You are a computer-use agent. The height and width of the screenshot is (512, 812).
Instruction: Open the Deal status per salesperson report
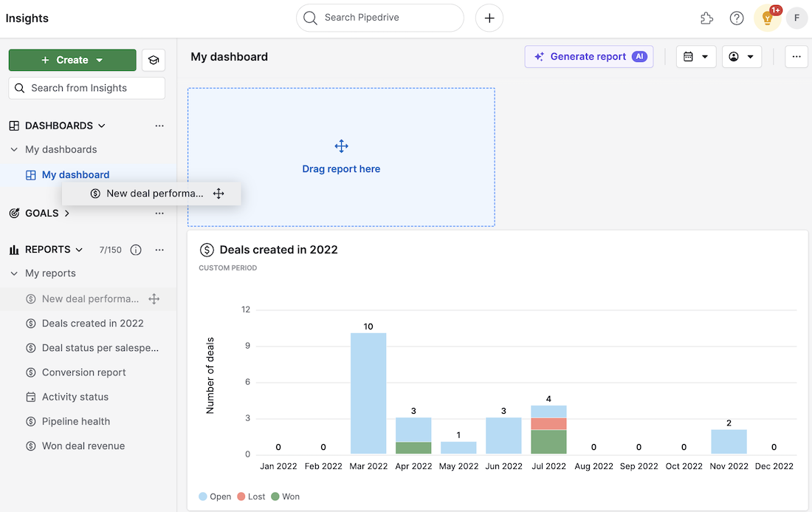[x=100, y=348]
